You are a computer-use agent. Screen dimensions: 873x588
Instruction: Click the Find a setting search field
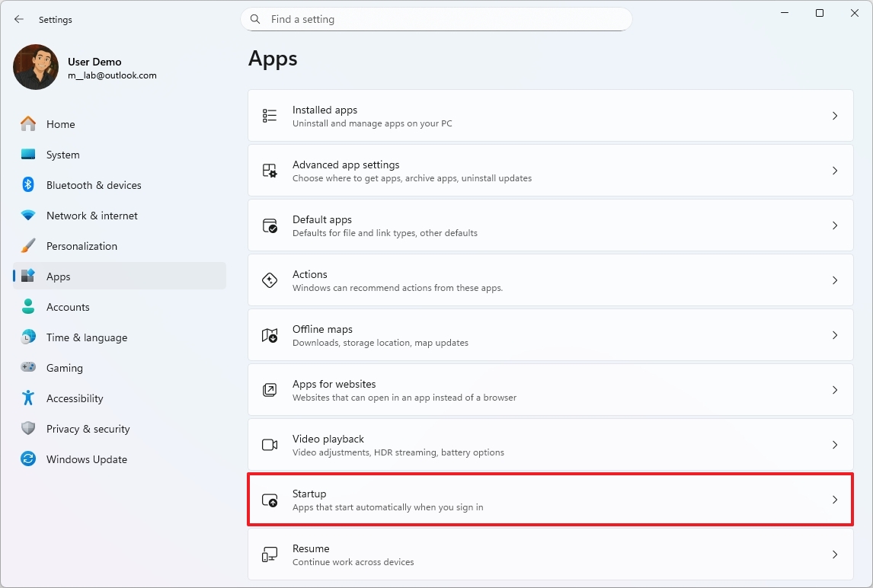pyautogui.click(x=436, y=19)
